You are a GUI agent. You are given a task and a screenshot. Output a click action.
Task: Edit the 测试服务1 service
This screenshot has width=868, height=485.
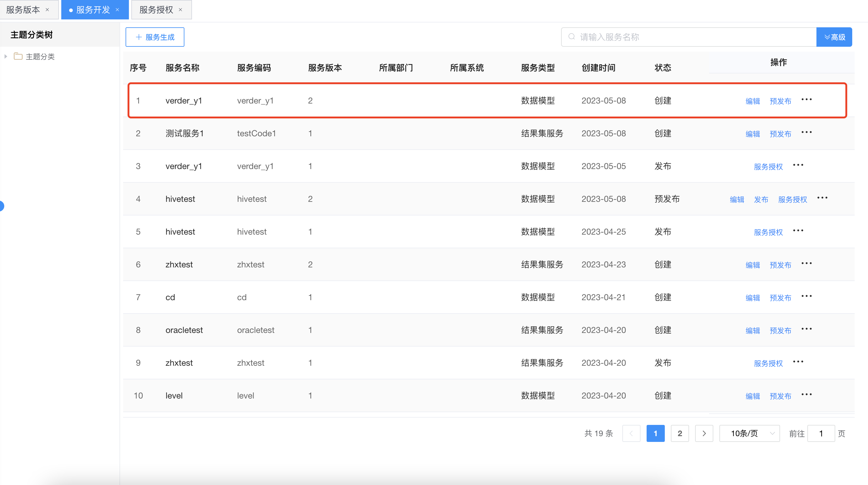click(x=752, y=134)
